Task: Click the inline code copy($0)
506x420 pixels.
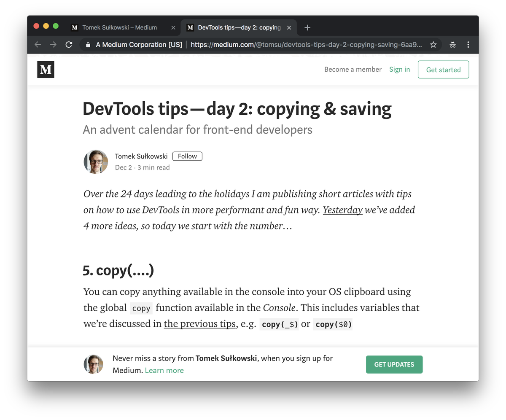Action: click(x=333, y=324)
